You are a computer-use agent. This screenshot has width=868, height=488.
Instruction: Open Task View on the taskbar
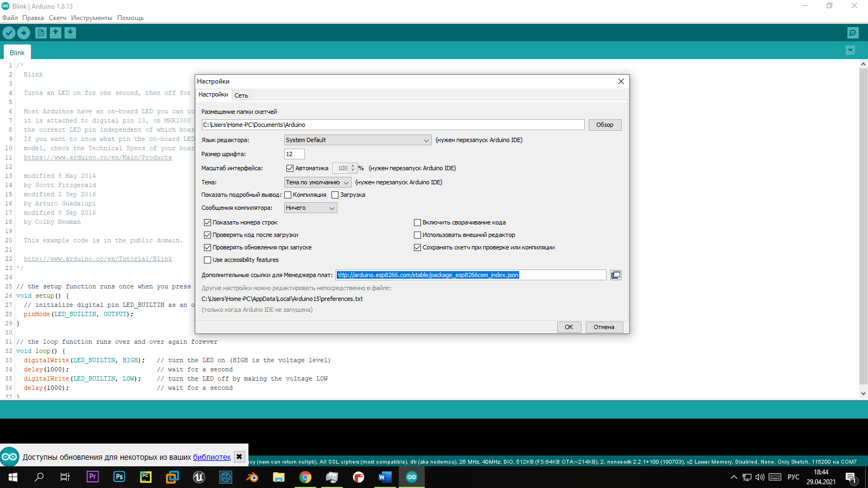click(65, 477)
